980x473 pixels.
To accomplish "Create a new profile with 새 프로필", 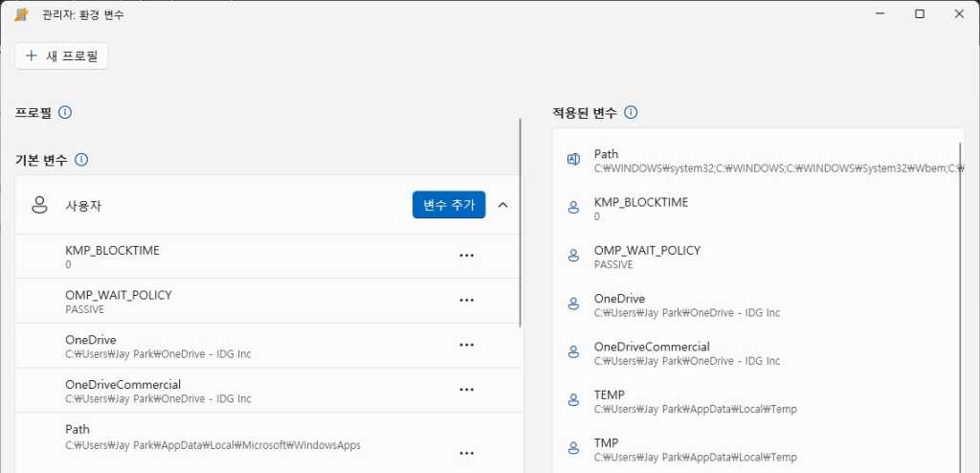I will click(61, 56).
